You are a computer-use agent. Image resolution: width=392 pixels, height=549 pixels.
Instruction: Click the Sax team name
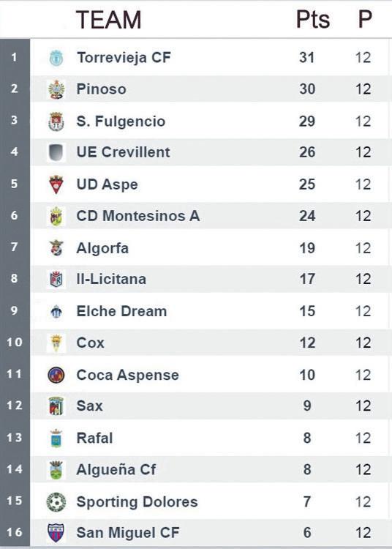(89, 406)
